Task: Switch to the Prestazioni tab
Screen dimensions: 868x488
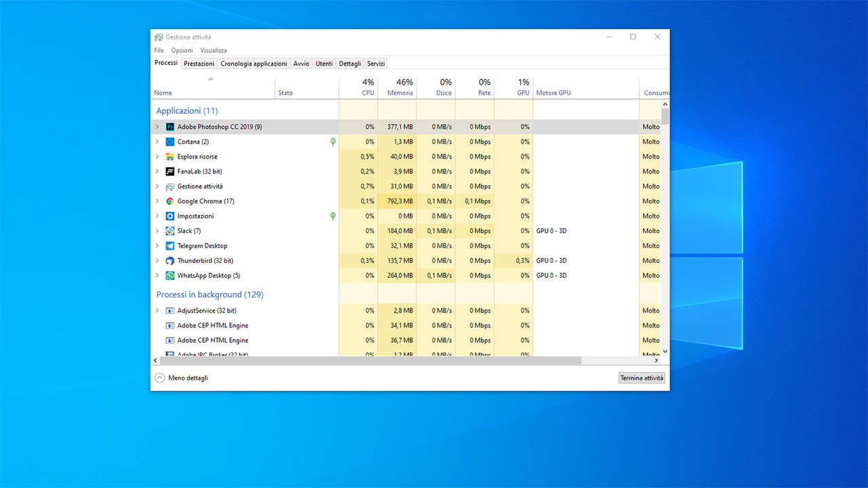Action: [199, 64]
